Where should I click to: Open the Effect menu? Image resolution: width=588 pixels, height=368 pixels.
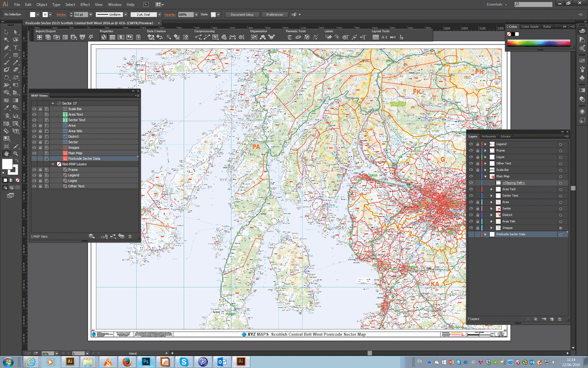[x=85, y=5]
